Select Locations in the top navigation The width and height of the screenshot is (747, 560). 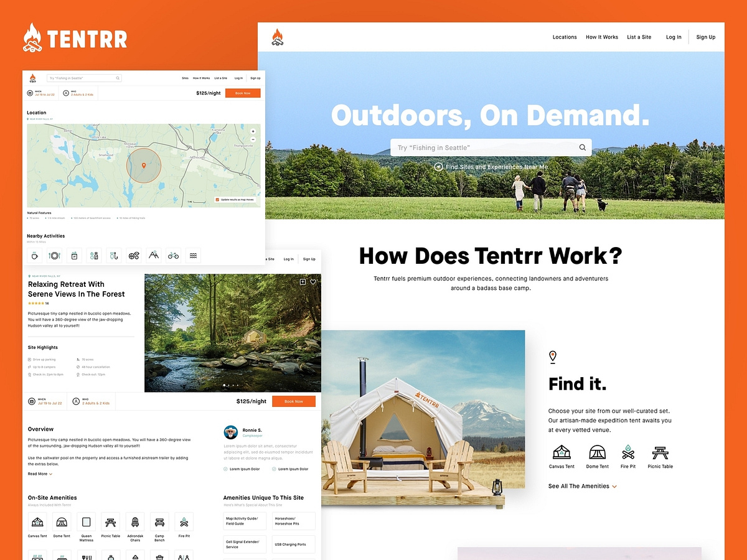pos(564,37)
